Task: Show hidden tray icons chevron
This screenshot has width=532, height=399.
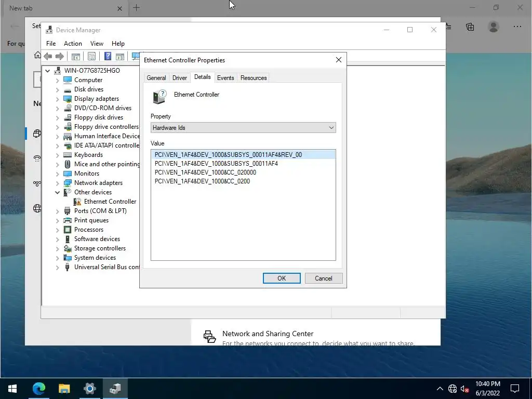Action: (x=440, y=389)
